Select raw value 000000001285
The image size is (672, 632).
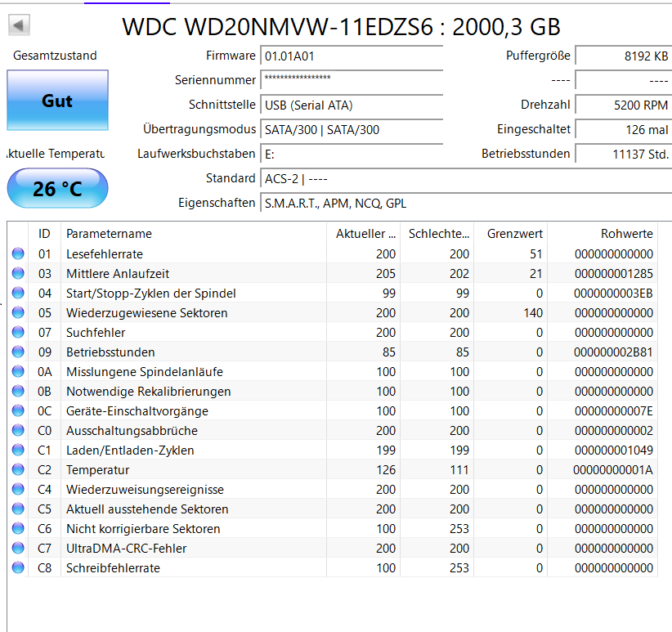(614, 274)
